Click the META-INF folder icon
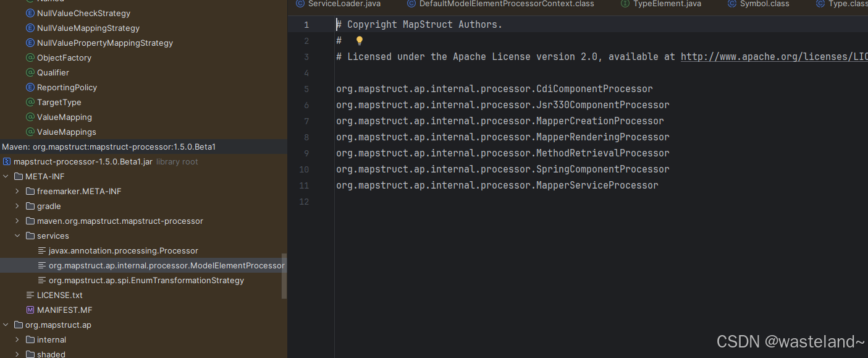The height and width of the screenshot is (358, 868). coord(19,176)
